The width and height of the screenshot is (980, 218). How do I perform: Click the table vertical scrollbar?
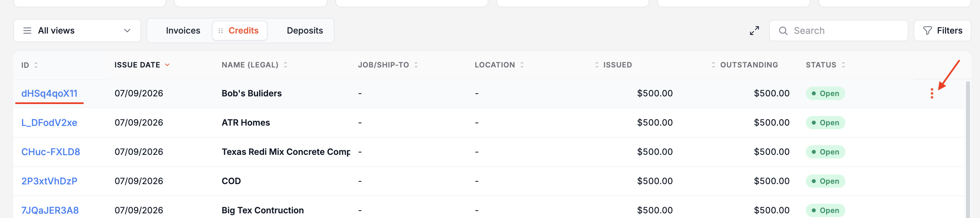pos(968,149)
